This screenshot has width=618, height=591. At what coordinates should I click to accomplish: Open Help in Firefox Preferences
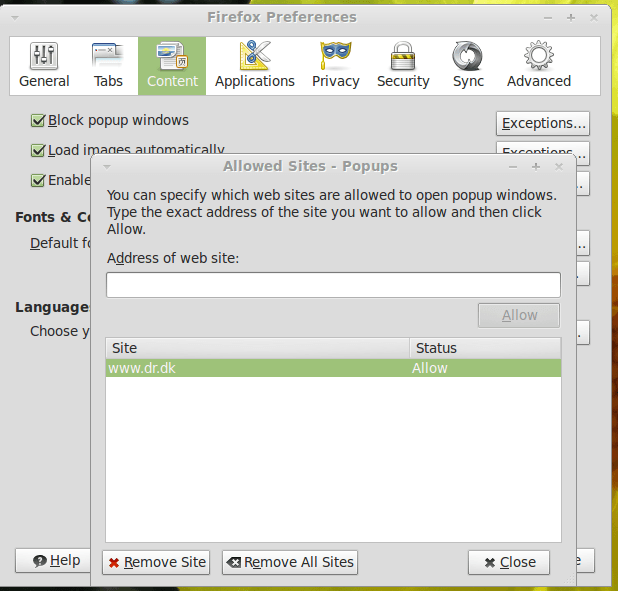(53, 561)
